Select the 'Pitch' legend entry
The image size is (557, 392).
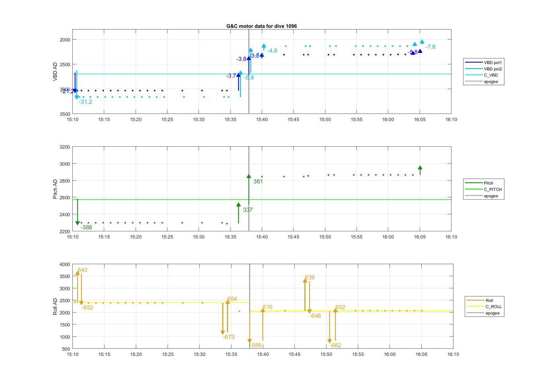[484, 183]
